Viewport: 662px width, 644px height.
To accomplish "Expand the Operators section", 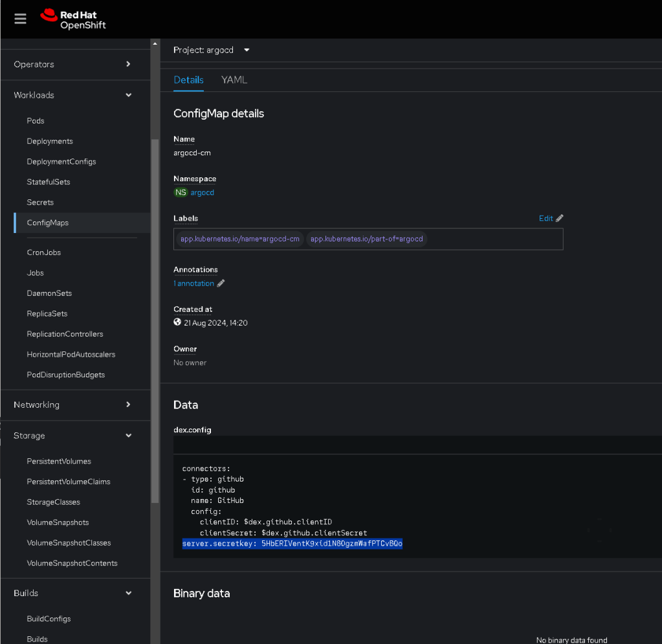I will tap(75, 64).
